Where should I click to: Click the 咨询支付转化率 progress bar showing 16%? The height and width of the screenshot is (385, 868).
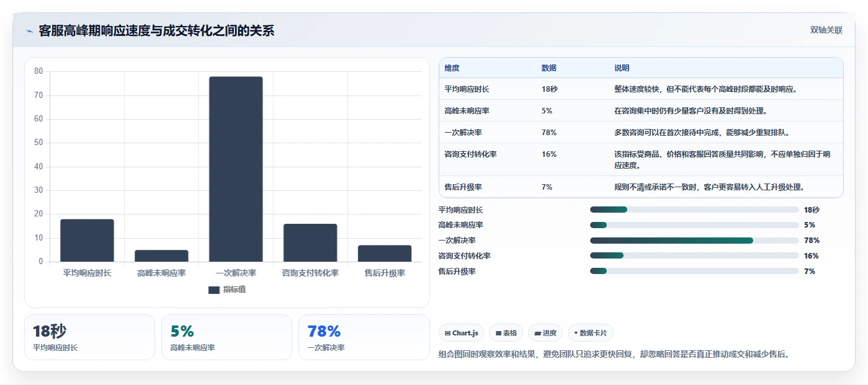click(694, 255)
